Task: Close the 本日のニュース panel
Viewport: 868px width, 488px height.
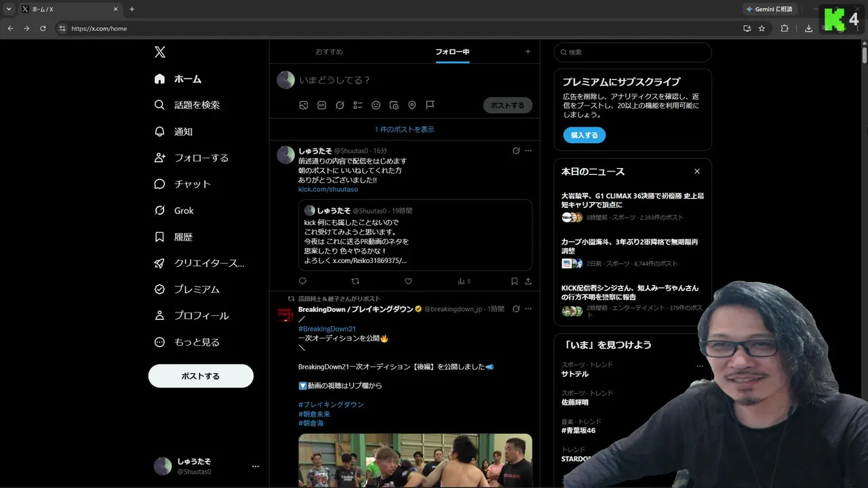Action: tap(696, 171)
